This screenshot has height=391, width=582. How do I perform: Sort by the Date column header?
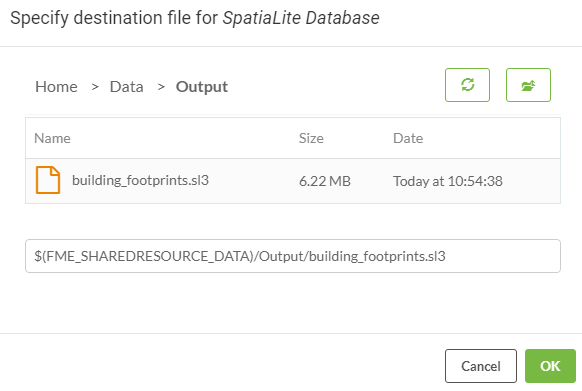[408, 139]
